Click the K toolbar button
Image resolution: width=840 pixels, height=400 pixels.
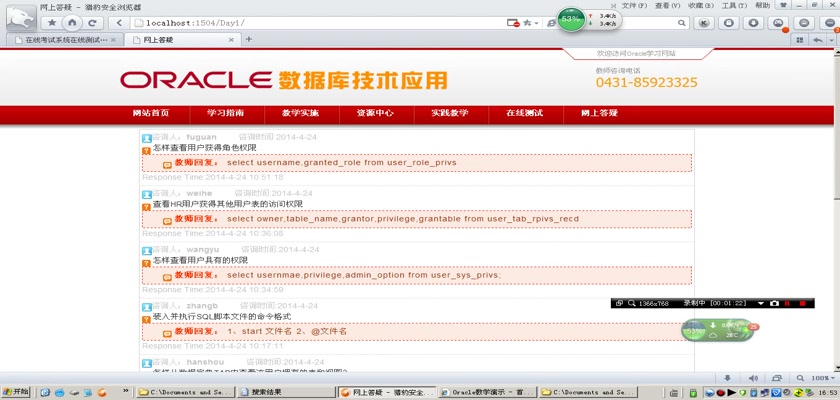click(x=705, y=23)
